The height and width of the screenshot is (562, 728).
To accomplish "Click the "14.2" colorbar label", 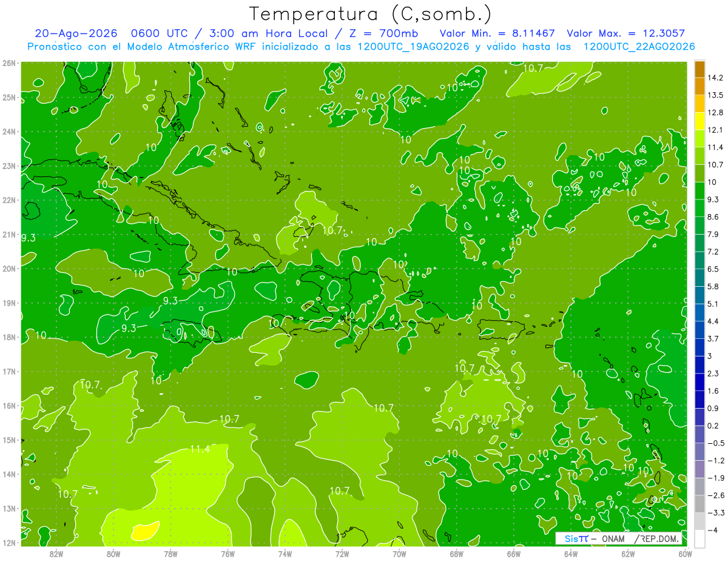I will tap(715, 78).
